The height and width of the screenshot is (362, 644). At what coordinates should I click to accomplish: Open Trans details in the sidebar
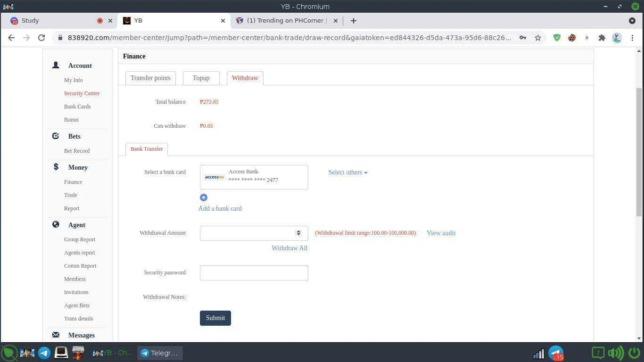pos(78,319)
